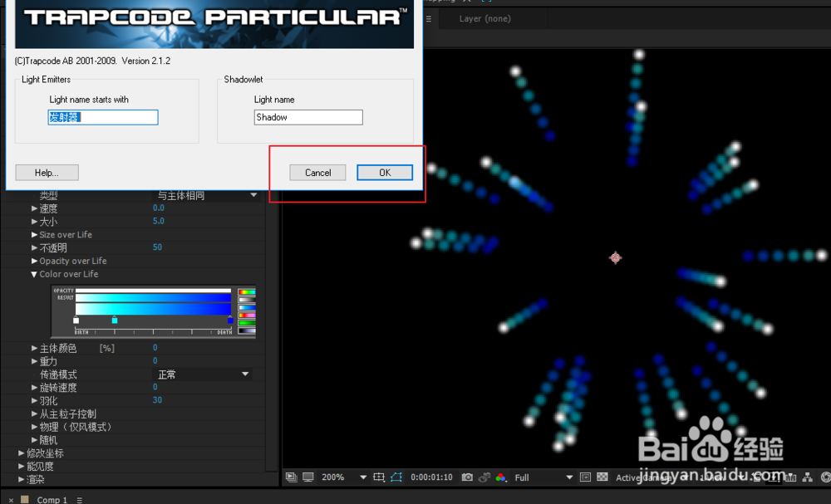Click the 重力 value 0
Viewport: 831px width, 504px height.
click(x=155, y=360)
